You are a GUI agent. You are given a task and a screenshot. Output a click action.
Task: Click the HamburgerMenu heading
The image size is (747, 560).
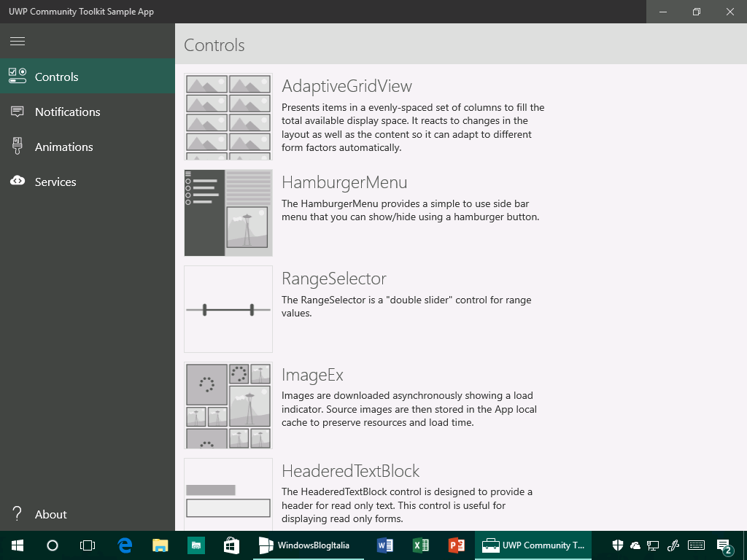tap(344, 182)
